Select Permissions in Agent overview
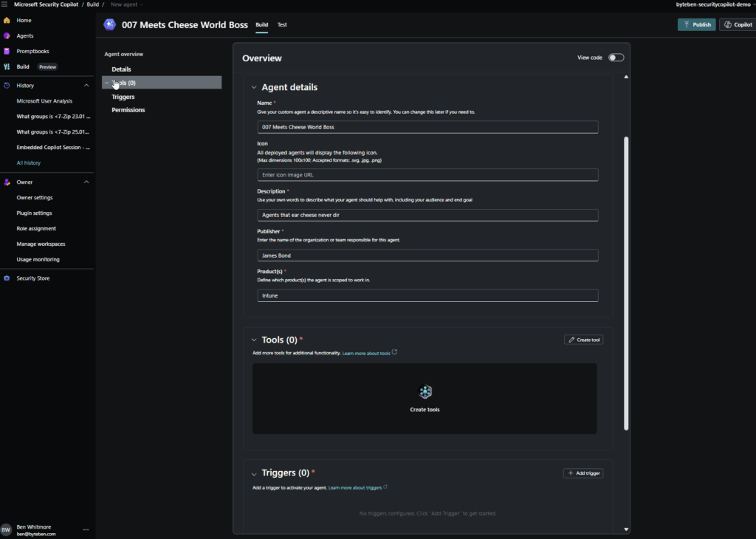The width and height of the screenshot is (756, 539). click(x=128, y=110)
